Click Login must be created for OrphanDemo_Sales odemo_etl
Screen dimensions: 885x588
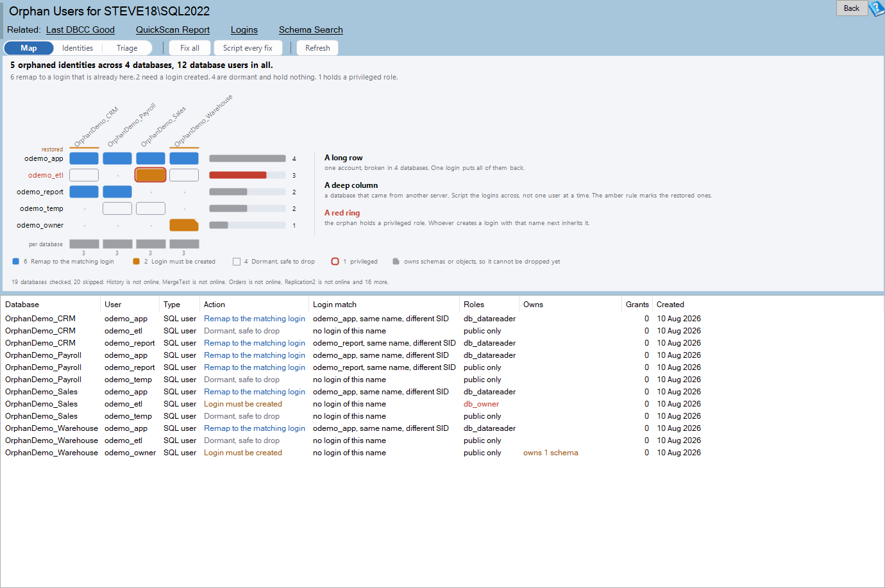click(x=243, y=404)
